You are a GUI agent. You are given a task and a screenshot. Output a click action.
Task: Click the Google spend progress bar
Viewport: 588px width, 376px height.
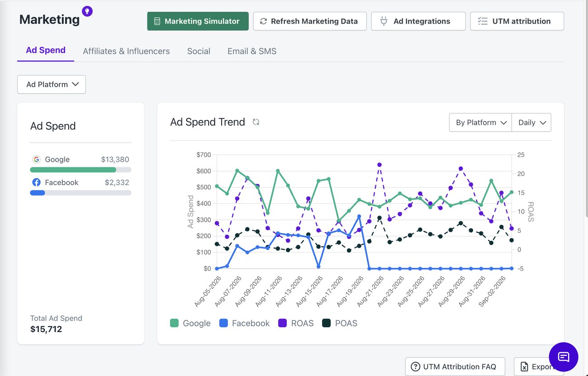[81, 170]
